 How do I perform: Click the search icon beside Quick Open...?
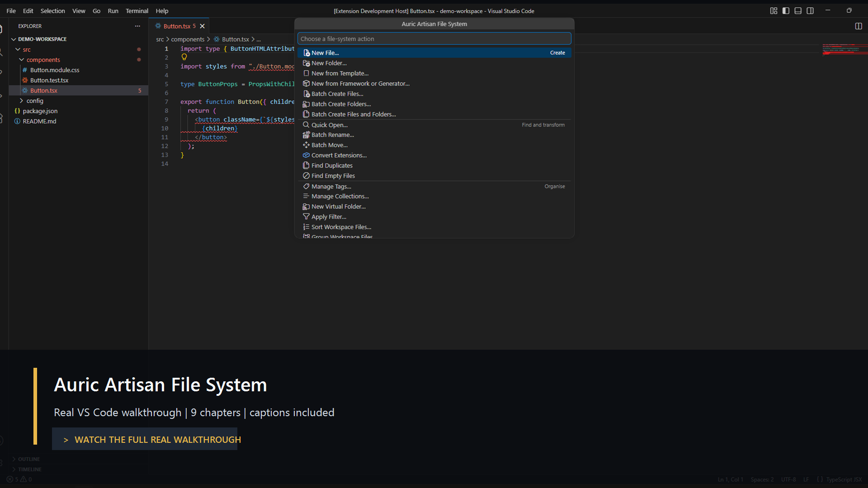point(307,125)
